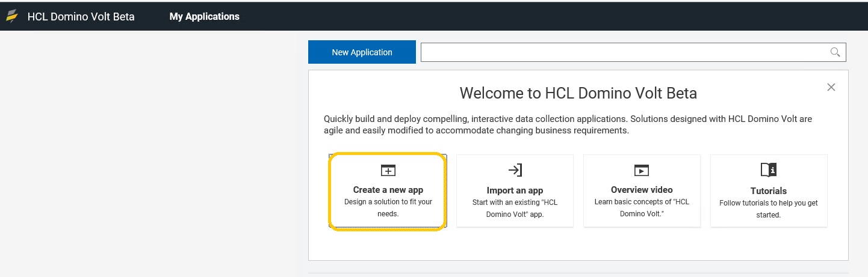This screenshot has height=277, width=868.
Task: Click the Create a new app window-plus icon
Action: point(388,170)
